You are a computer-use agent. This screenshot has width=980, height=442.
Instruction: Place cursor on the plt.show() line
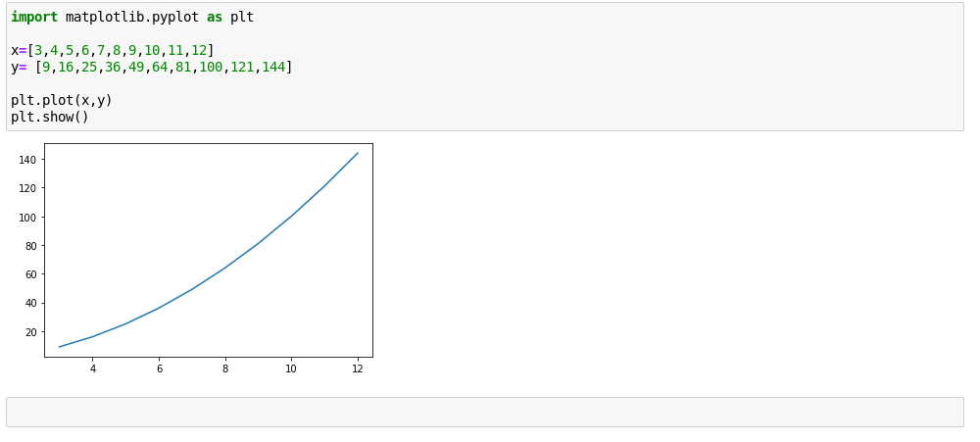[50, 117]
